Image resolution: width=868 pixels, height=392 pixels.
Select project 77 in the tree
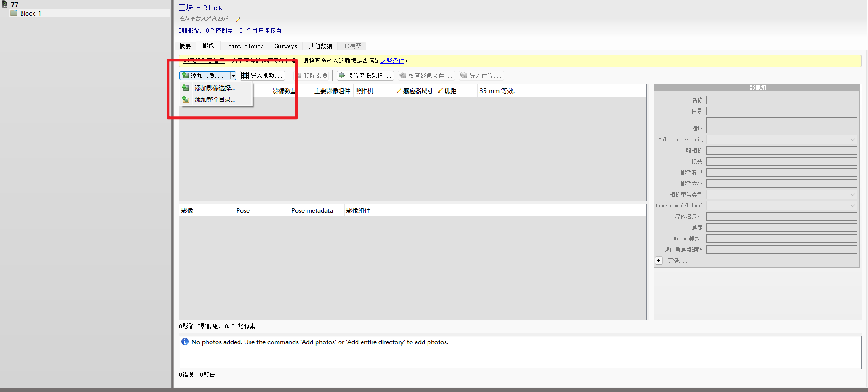(15, 5)
